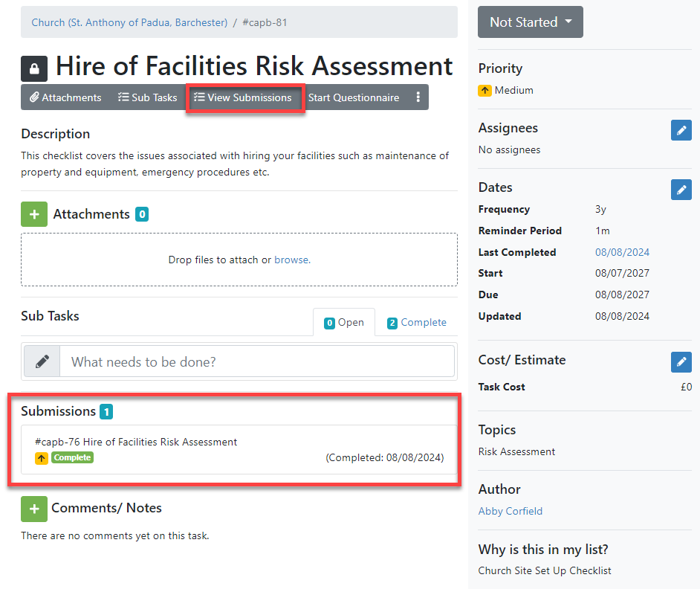Open the three-dot more options menu
The width and height of the screenshot is (700, 589).
pos(418,97)
